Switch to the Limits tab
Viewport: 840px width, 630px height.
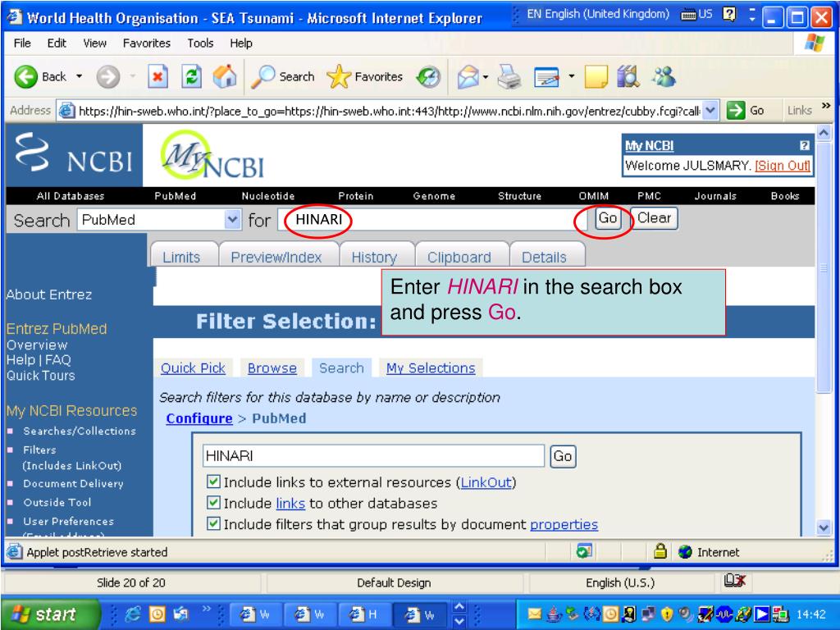coord(182,256)
